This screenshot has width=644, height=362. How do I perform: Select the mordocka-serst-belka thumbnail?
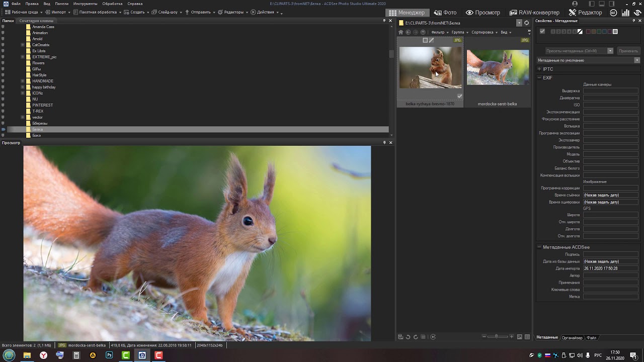click(x=497, y=68)
